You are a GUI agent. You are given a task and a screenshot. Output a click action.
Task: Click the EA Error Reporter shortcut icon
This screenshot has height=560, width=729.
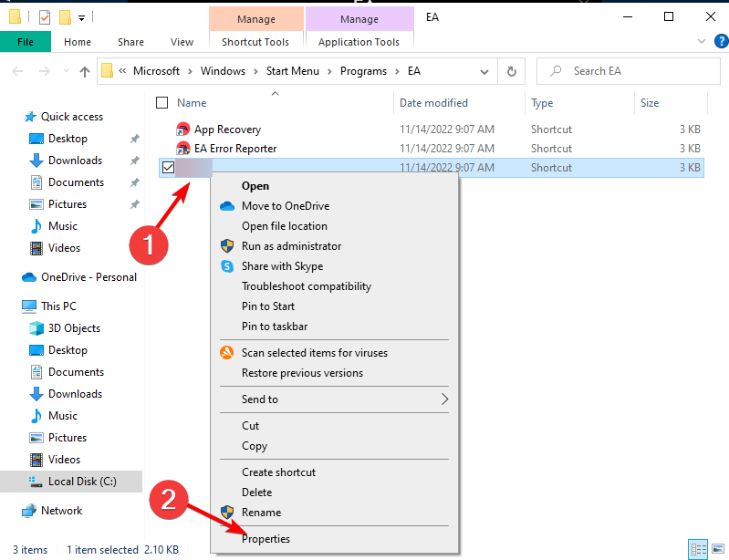point(182,149)
